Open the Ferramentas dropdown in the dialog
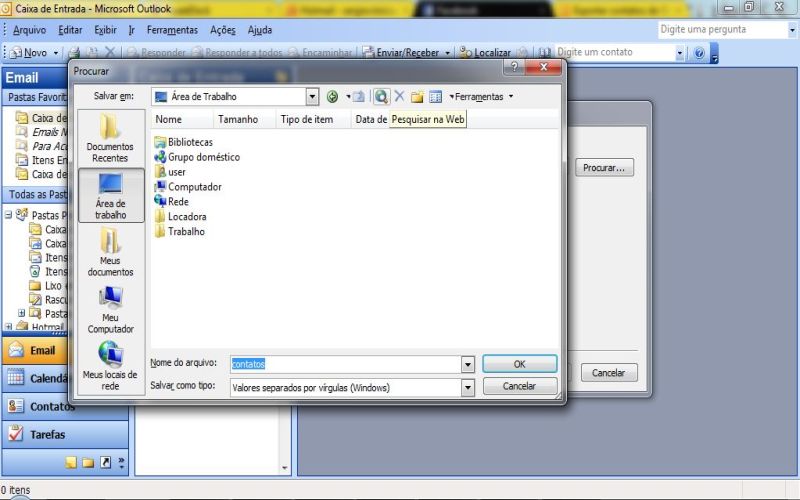 pos(481,96)
